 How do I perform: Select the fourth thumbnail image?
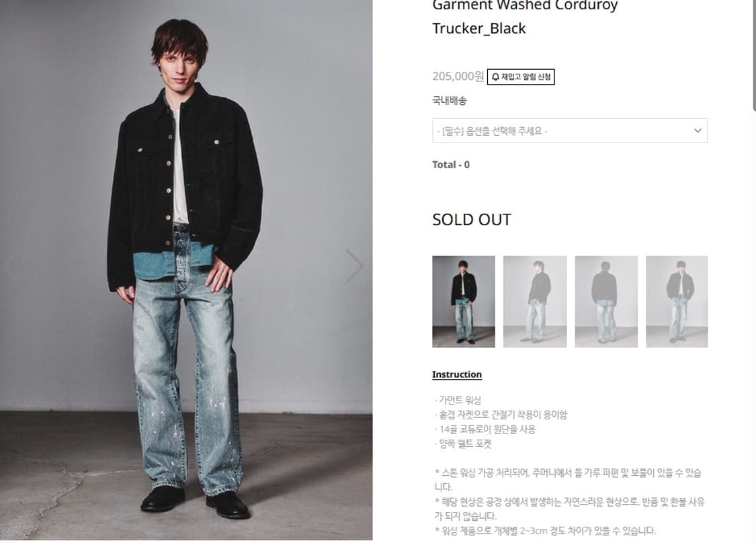point(677,301)
